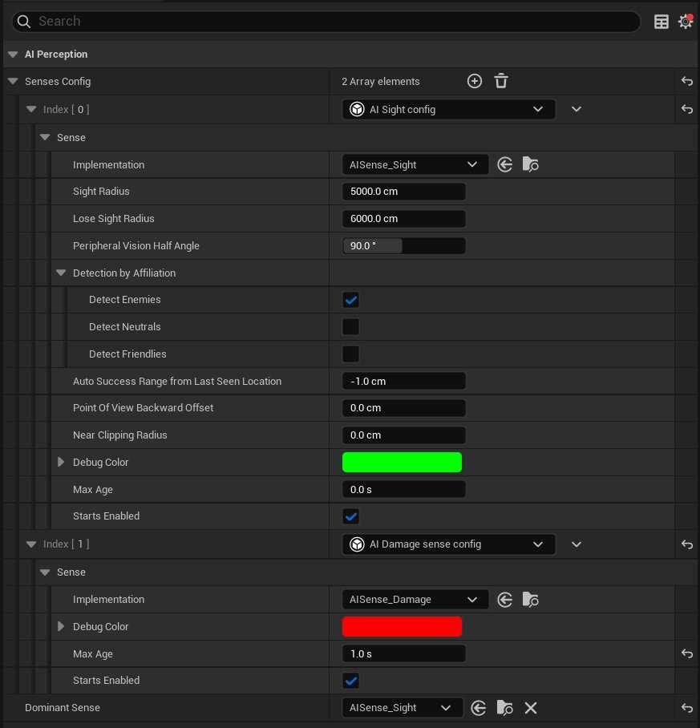
Task: Uncheck Detect Enemies
Action: pyautogui.click(x=350, y=300)
